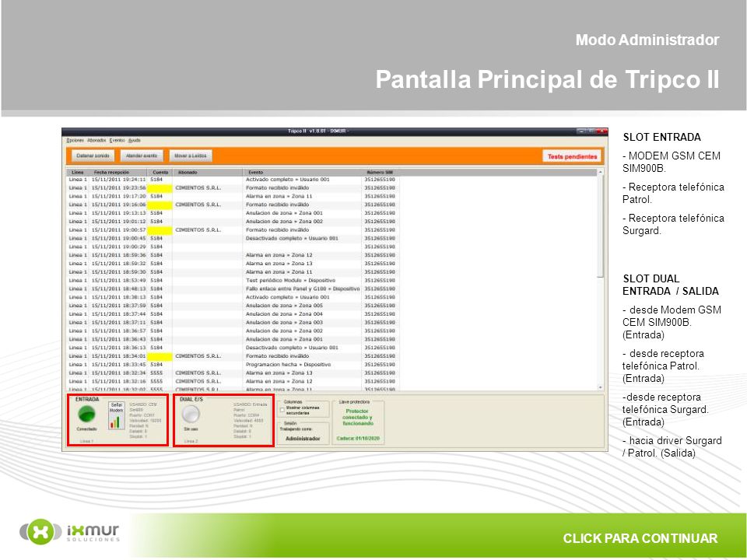This screenshot has width=747, height=560.
Task: Click the Administrador session label
Action: 303,439
